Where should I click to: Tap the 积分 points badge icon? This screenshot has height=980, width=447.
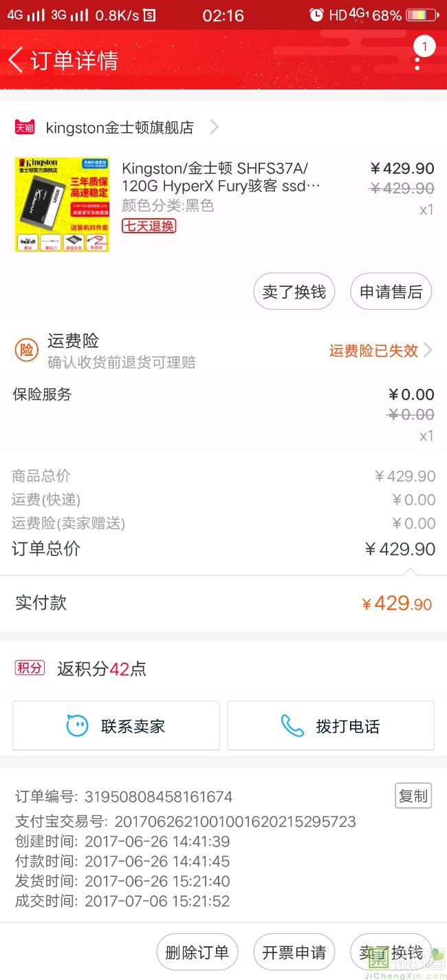30,668
